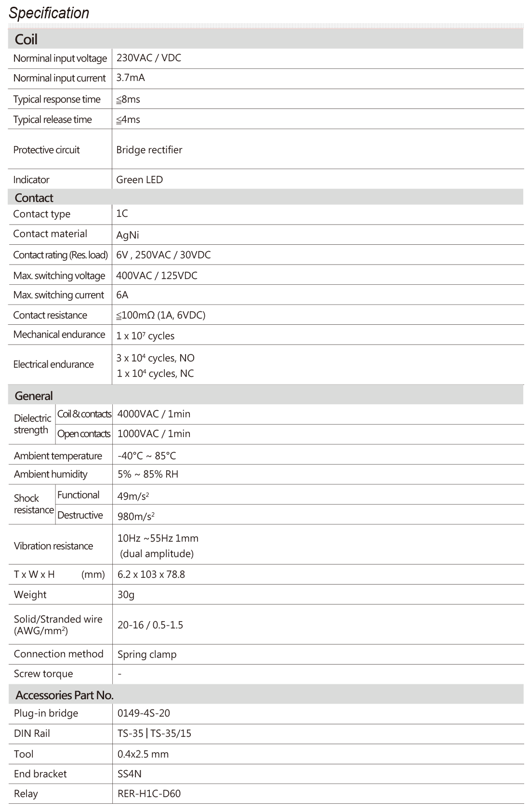The width and height of the screenshot is (529, 812).
Task: Select the 'Electrical endurance' label
Action: point(53,364)
